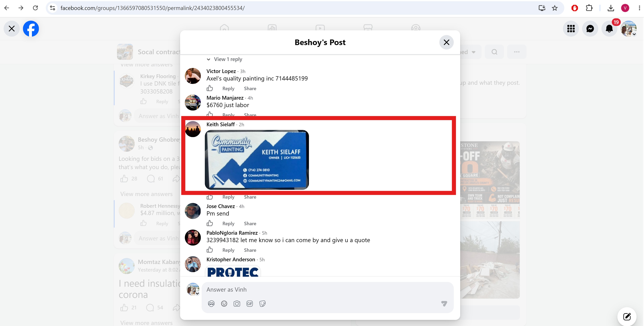Open Kristopher Anderson's profile picture
The width and height of the screenshot is (644, 326).
coord(193,264)
